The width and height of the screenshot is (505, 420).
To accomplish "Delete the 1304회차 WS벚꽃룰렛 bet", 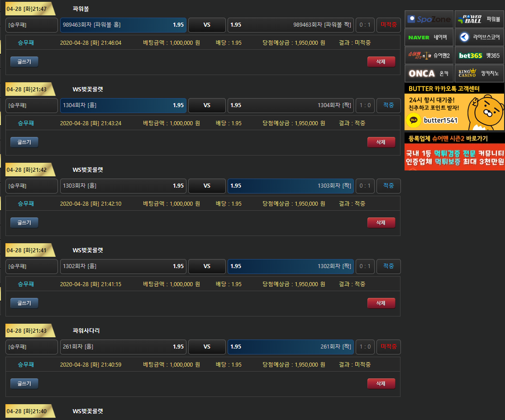I will coord(381,142).
